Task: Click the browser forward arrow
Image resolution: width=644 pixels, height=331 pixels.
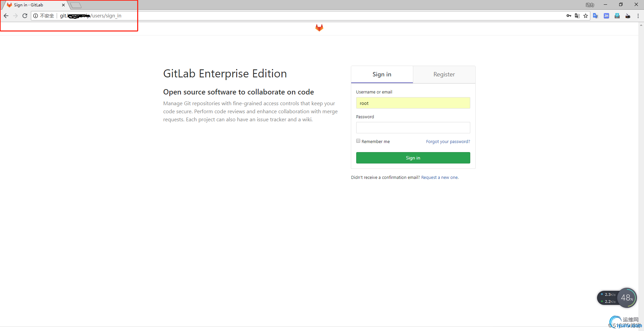Action: (15, 16)
